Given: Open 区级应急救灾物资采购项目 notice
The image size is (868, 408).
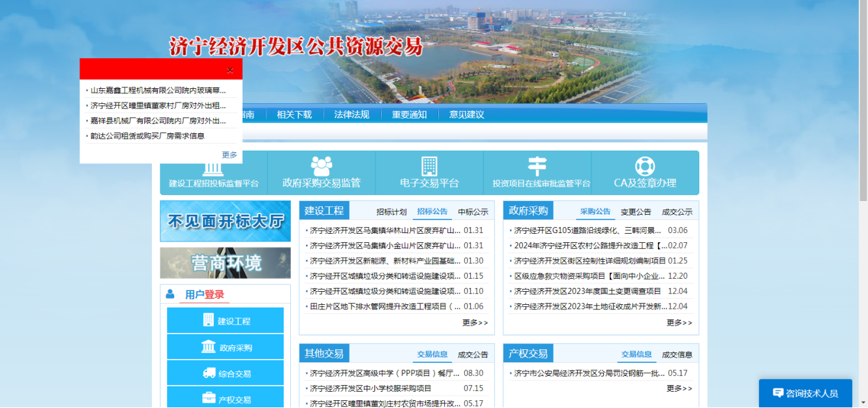Looking at the screenshot, I should point(590,276).
